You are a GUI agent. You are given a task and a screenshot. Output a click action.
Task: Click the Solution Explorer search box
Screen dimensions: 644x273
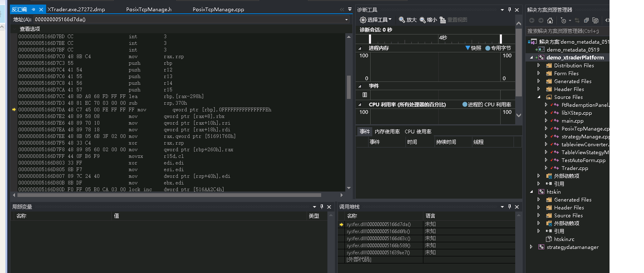click(x=567, y=31)
